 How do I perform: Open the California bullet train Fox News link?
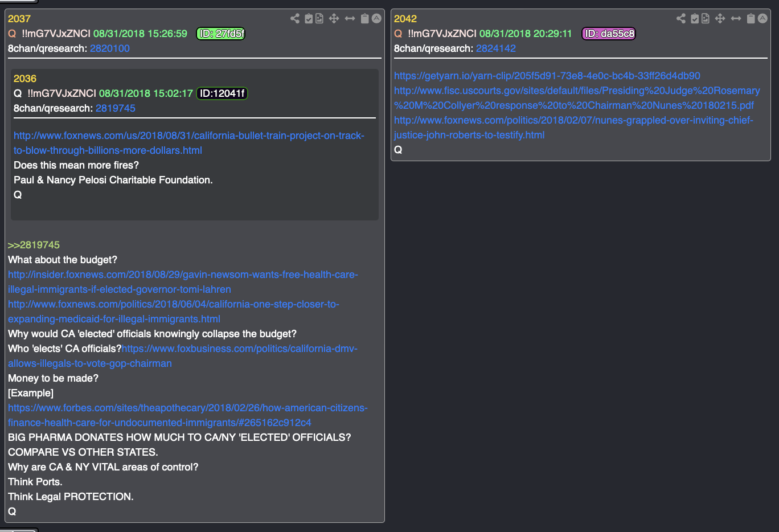(189, 143)
